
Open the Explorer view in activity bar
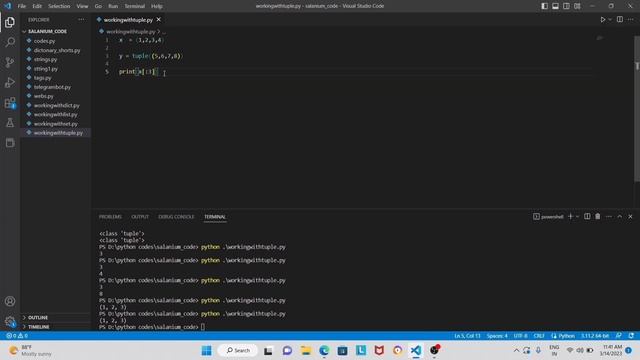click(x=10, y=22)
